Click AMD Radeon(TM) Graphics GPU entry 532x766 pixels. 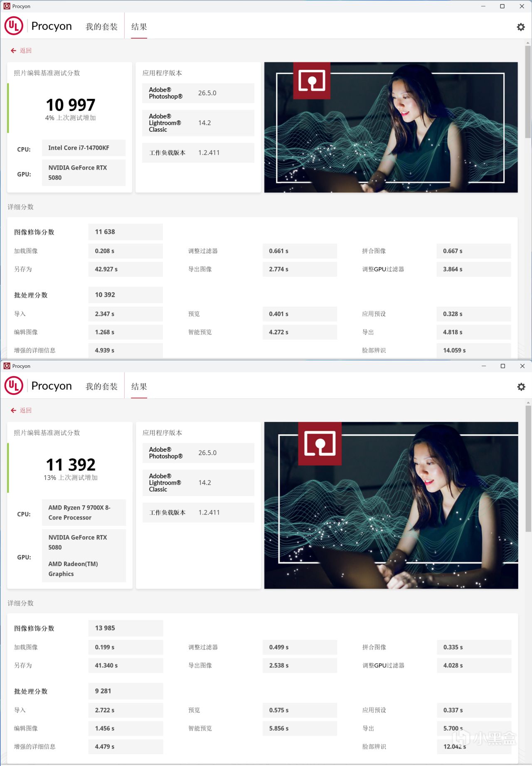pos(73,569)
